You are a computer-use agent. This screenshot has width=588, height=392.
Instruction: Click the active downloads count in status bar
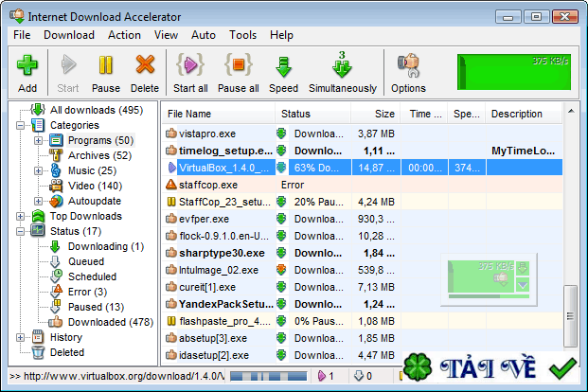327,376
